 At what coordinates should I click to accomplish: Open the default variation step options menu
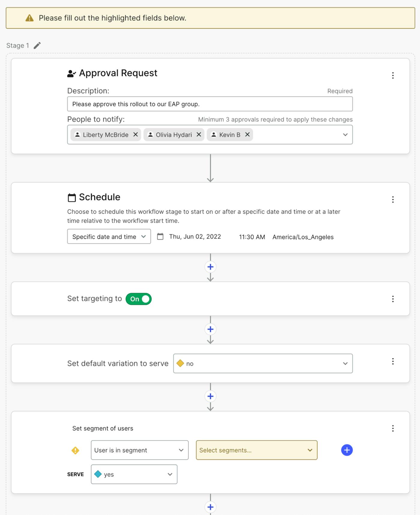point(393,361)
